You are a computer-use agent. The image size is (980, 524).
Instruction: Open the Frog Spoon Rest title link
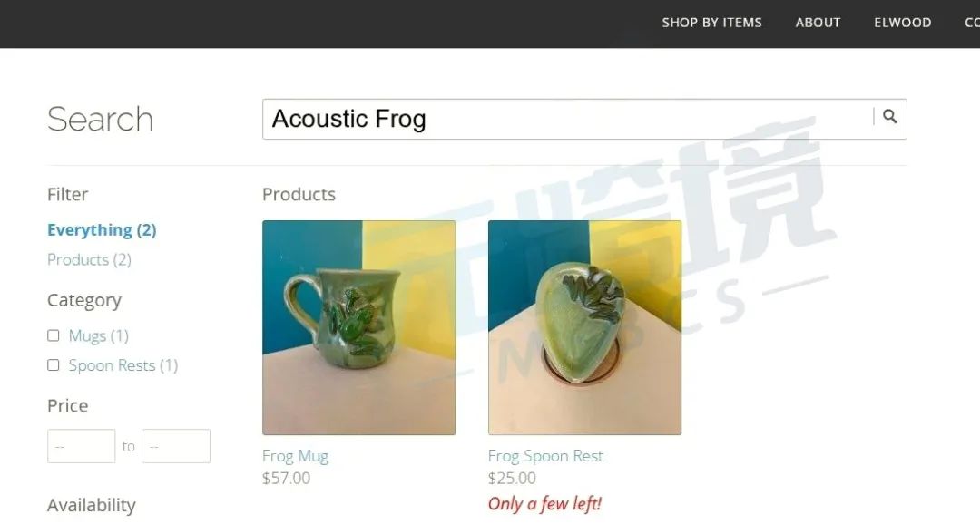point(545,456)
